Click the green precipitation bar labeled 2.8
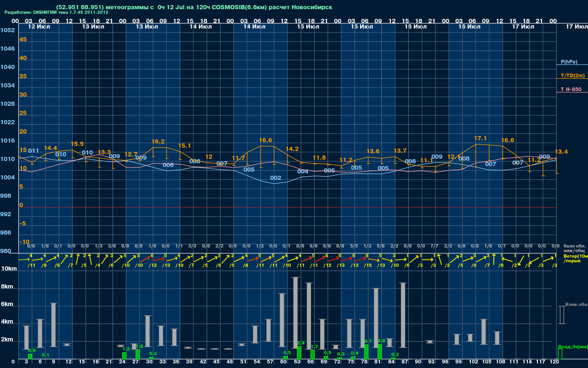 [x=379, y=351]
